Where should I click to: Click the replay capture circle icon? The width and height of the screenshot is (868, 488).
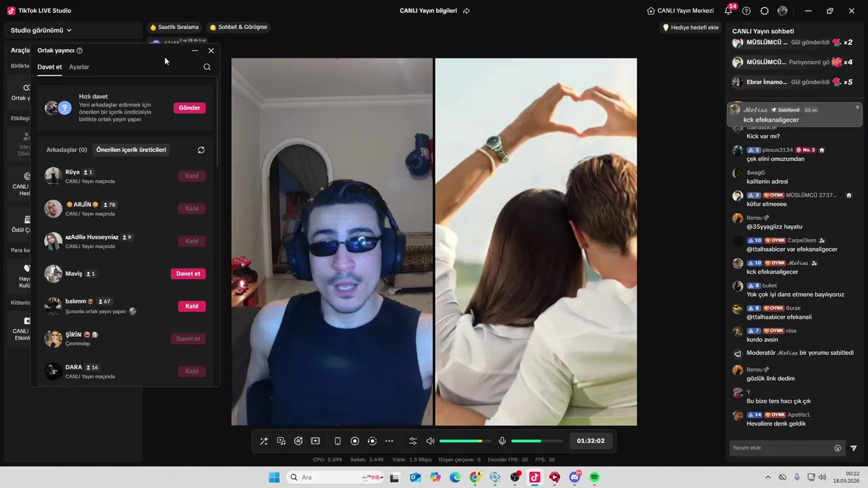coord(372,441)
